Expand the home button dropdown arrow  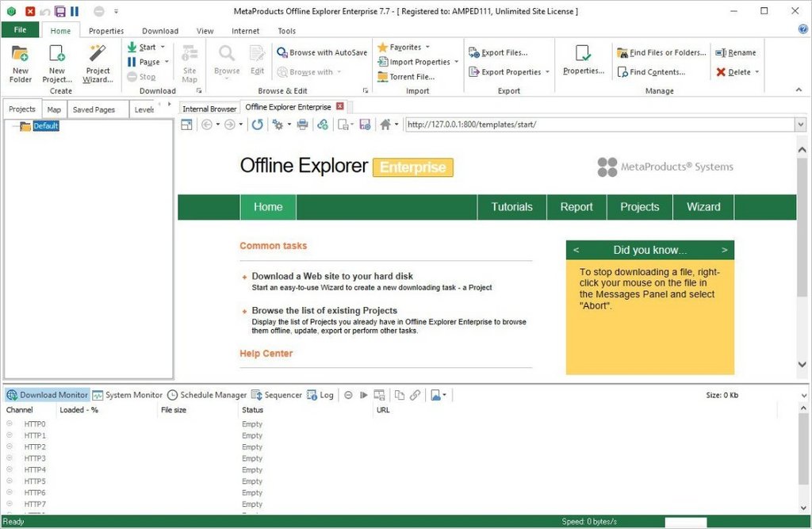[396, 125]
